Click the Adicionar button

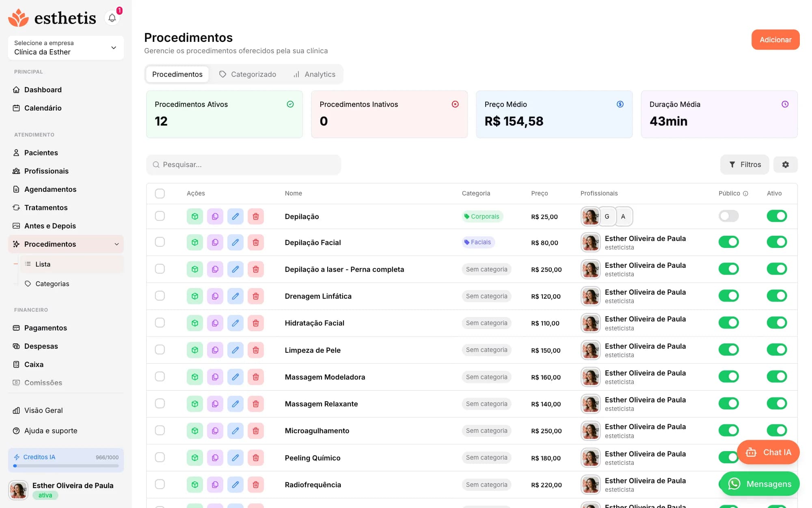775,40
